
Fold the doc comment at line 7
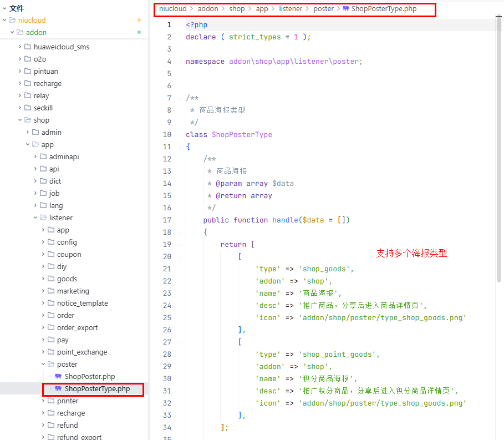click(x=180, y=98)
